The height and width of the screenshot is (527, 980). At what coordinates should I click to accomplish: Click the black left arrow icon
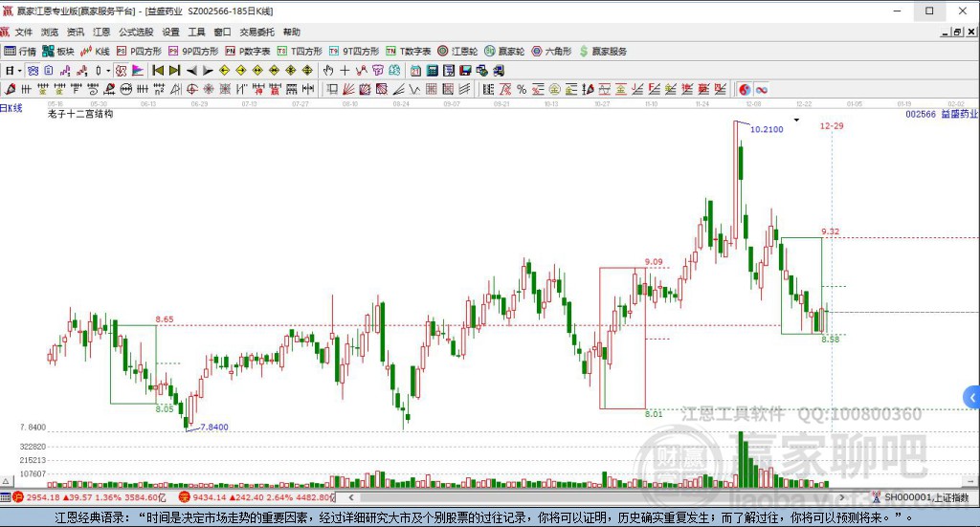pyautogui.click(x=191, y=71)
